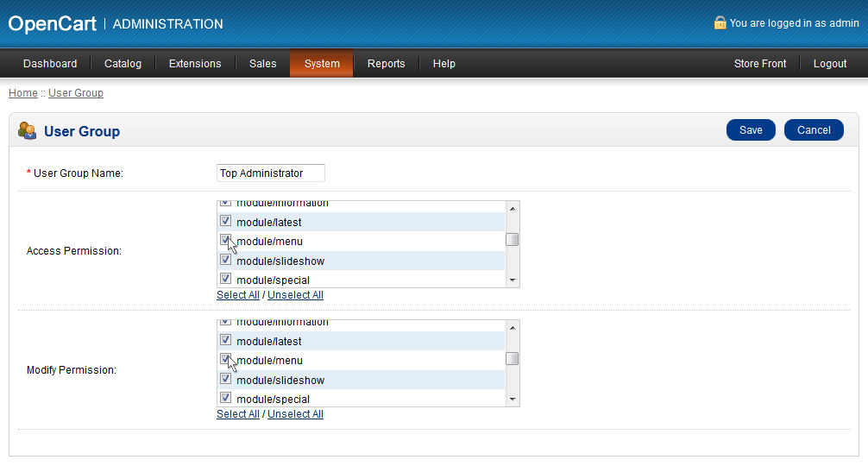Click Modify Permission scrollbar thumb

(x=512, y=359)
